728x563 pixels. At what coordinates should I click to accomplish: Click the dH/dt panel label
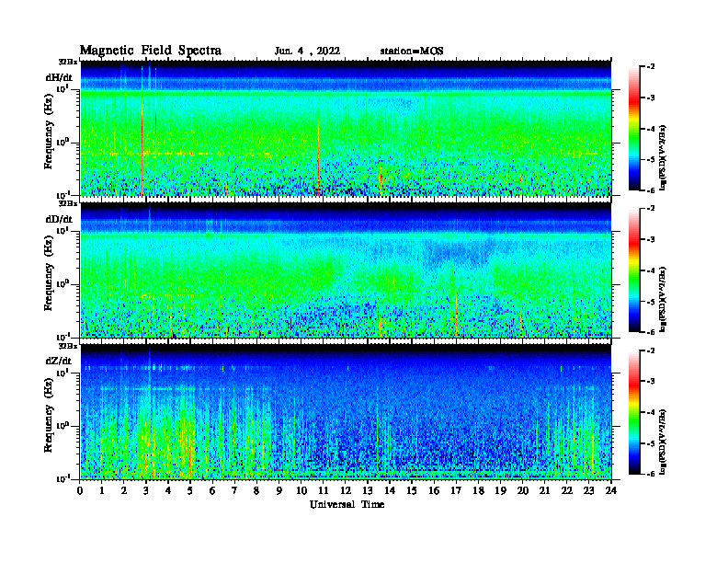coord(59,77)
